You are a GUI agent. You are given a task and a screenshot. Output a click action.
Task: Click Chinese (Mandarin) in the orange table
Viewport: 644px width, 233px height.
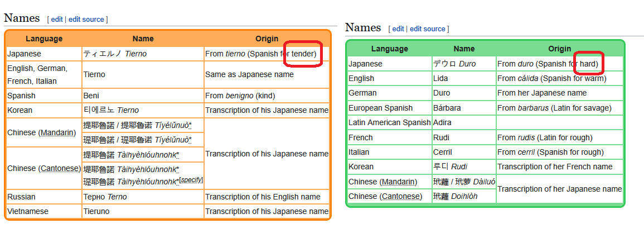pos(44,132)
